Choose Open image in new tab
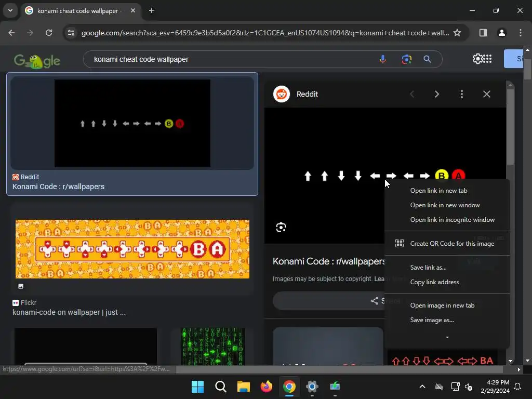 447,305
